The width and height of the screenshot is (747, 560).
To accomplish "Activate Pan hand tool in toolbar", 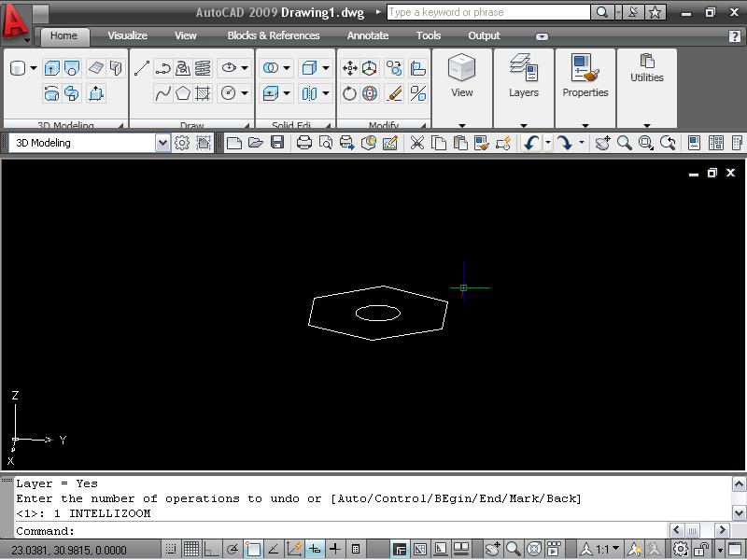I will pos(602,143).
